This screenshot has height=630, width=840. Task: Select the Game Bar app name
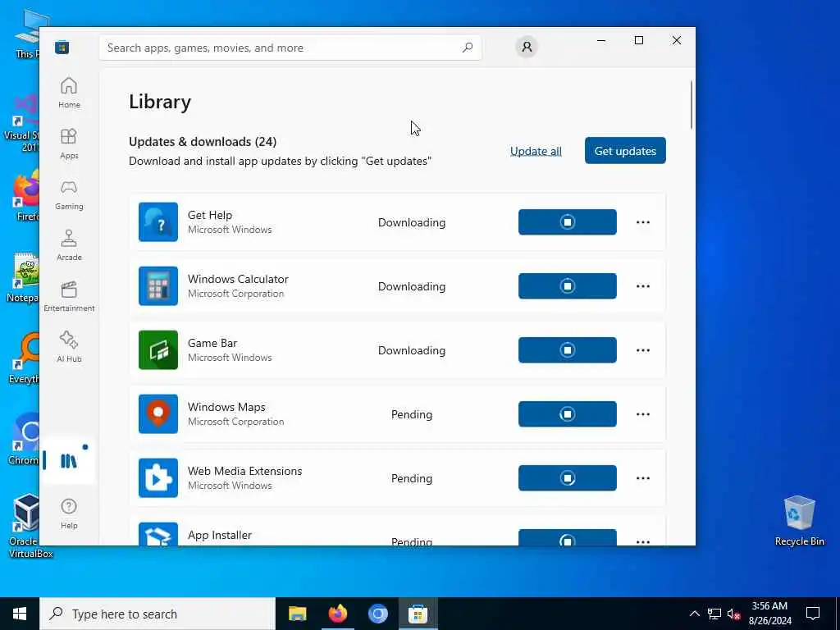click(x=212, y=343)
